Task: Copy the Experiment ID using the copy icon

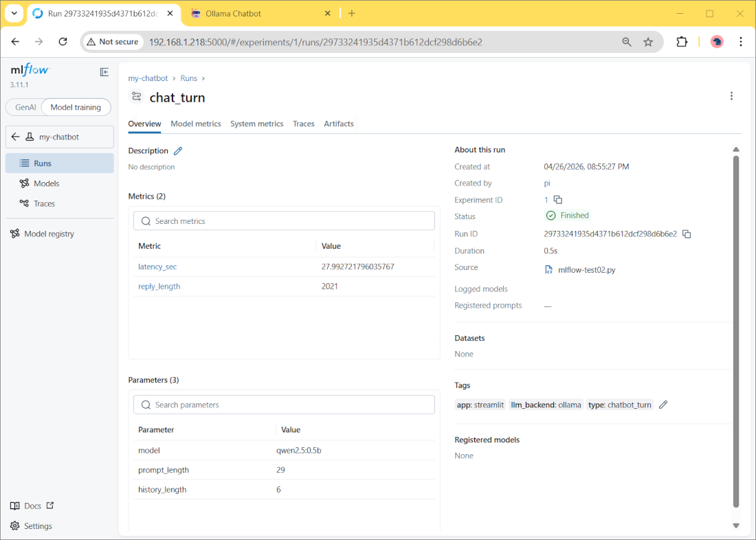Action: click(x=557, y=199)
